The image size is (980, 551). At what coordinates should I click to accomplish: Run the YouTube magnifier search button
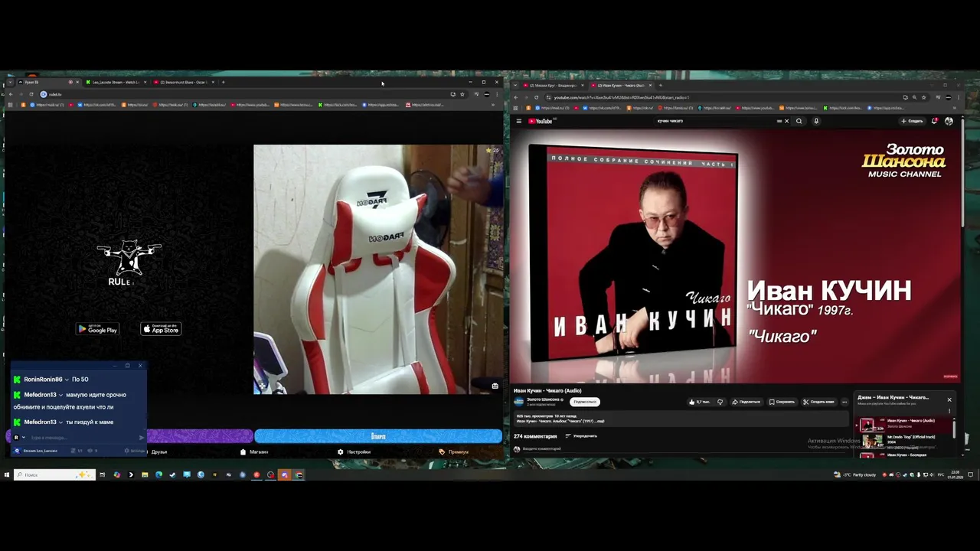click(x=799, y=121)
